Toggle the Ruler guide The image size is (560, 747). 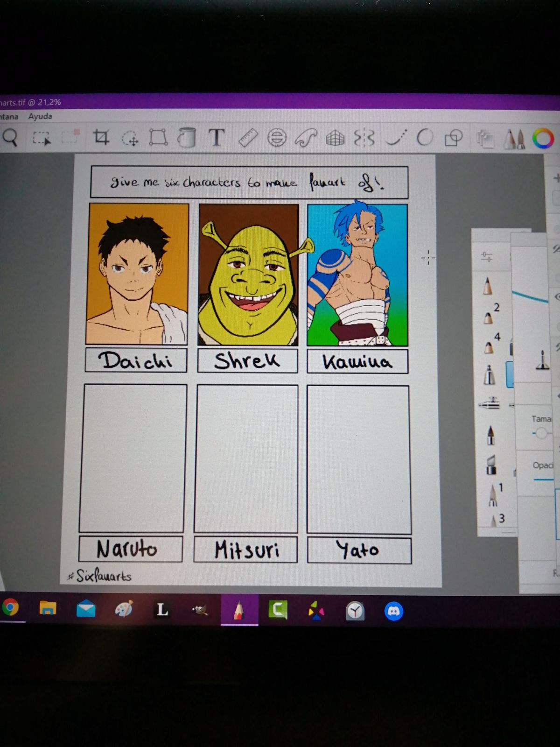(248, 138)
